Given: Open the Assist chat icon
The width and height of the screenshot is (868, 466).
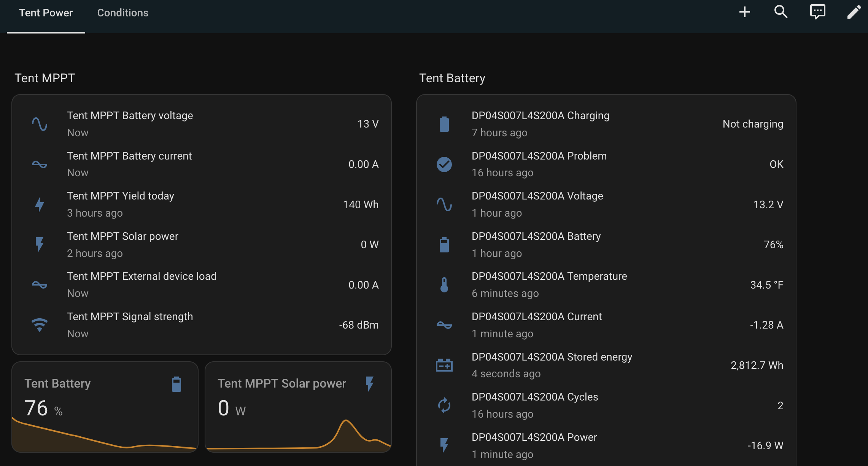Looking at the screenshot, I should click(x=817, y=12).
